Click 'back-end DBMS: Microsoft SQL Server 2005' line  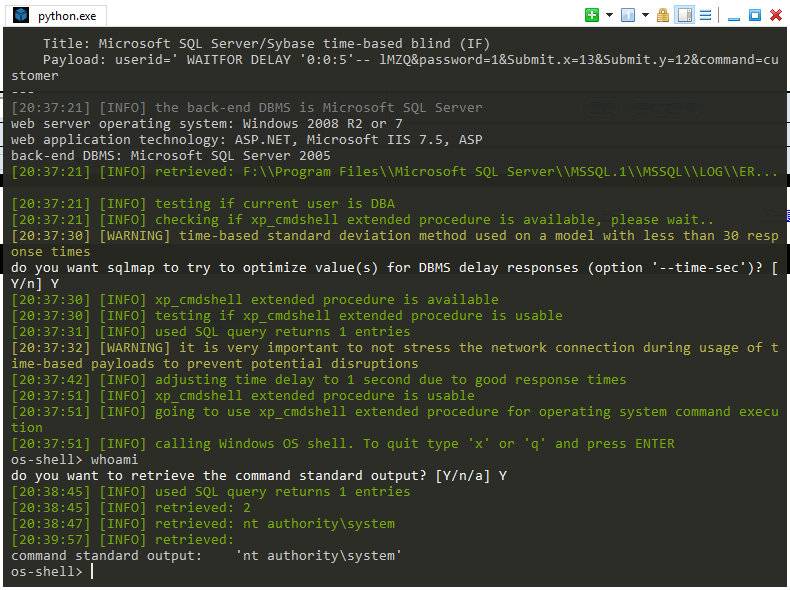pyautogui.click(x=171, y=156)
